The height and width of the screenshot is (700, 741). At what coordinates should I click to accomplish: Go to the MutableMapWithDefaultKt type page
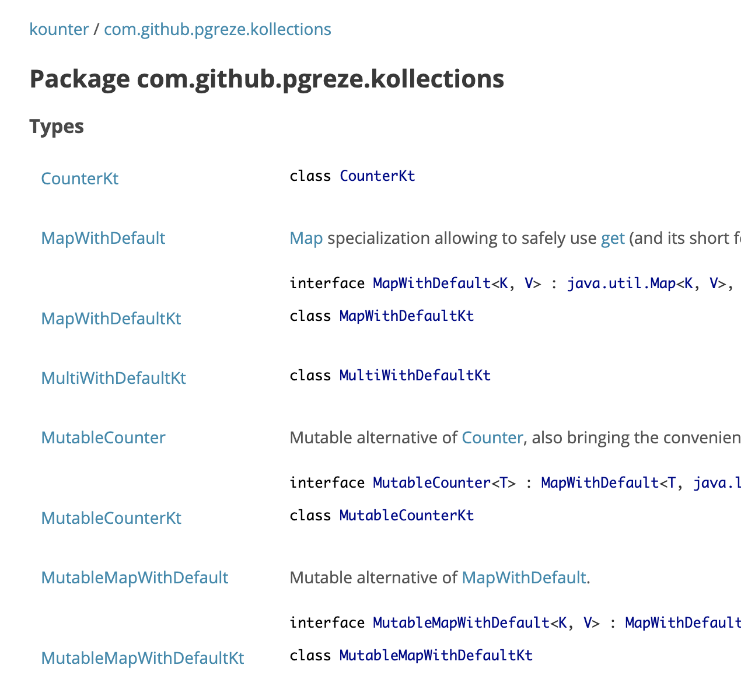pyautogui.click(x=142, y=658)
